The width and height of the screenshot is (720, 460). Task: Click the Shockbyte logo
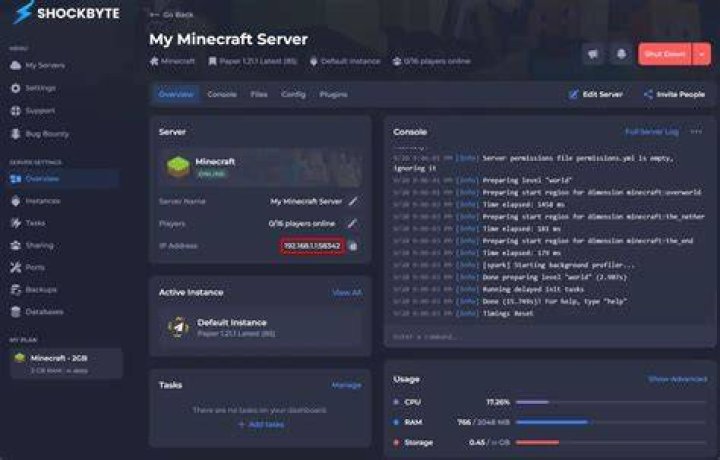coord(67,12)
